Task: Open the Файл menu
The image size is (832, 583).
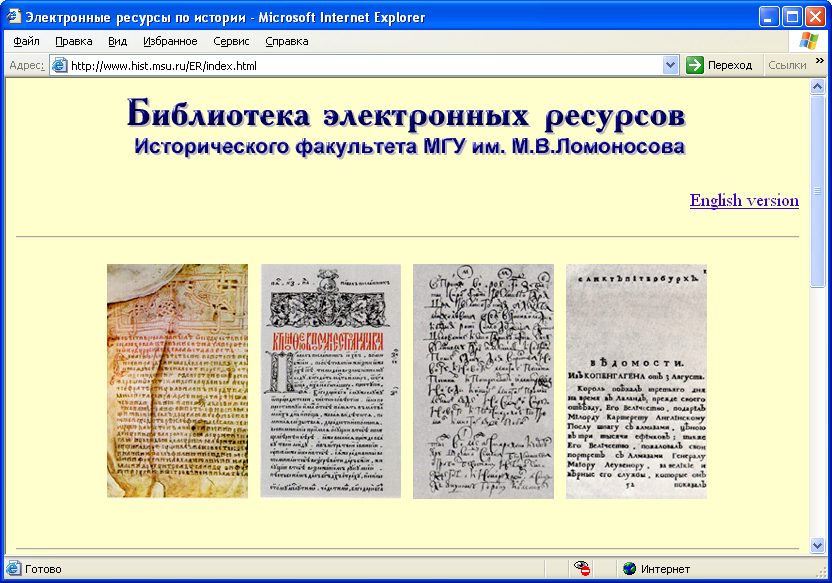Action: 26,41
